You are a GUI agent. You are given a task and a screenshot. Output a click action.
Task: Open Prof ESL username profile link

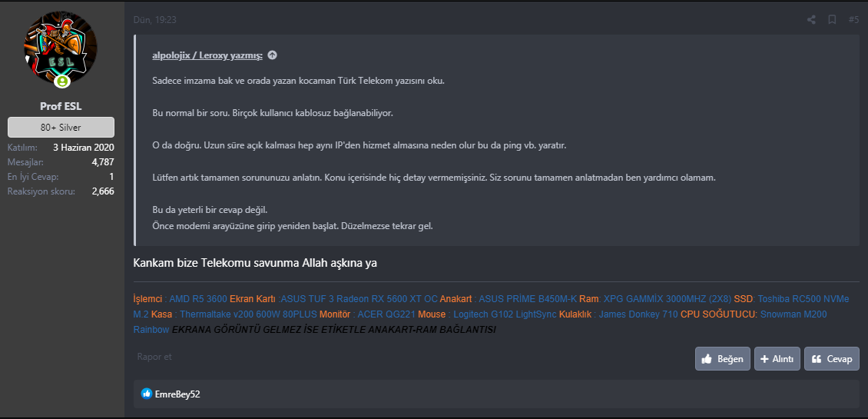point(61,106)
